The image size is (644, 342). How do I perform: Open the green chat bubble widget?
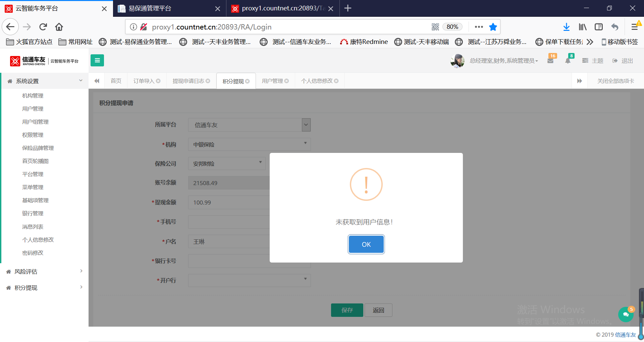626,314
